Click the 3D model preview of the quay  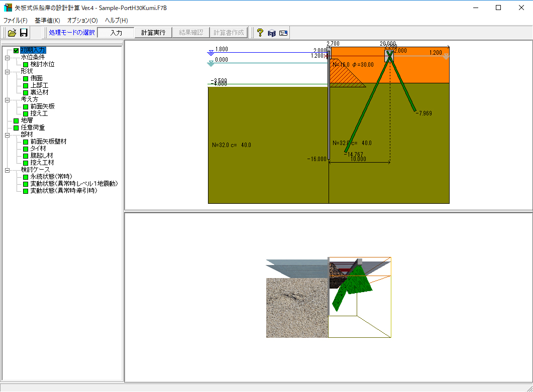(329, 296)
